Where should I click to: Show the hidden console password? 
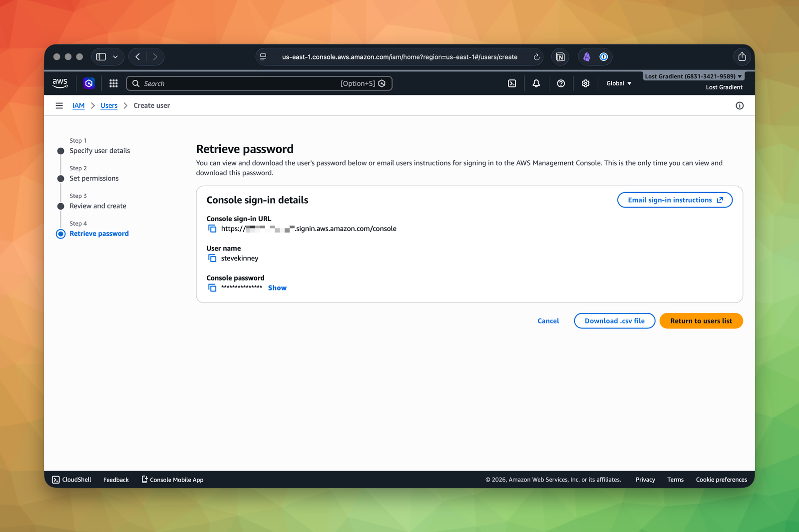(277, 288)
